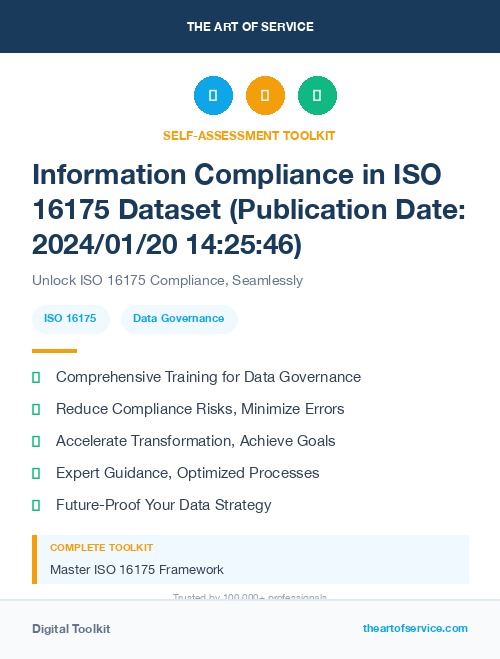Click Master ISO 16175 Framework text
The image size is (500, 659).
(x=137, y=570)
